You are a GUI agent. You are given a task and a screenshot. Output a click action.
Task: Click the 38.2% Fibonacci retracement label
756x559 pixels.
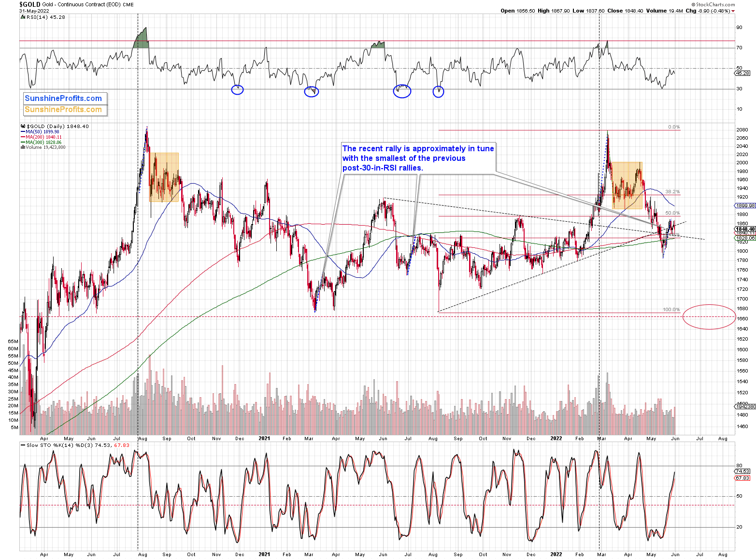[672, 192]
